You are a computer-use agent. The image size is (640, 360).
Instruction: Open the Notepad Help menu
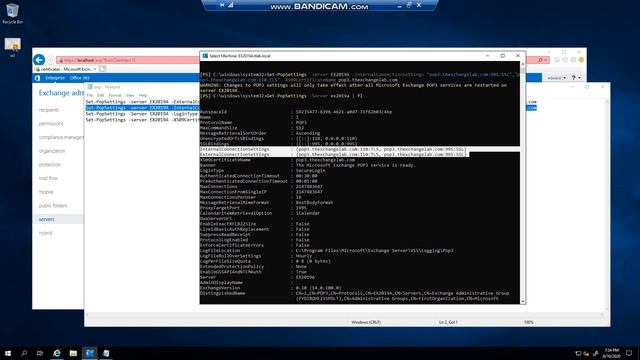click(143, 95)
